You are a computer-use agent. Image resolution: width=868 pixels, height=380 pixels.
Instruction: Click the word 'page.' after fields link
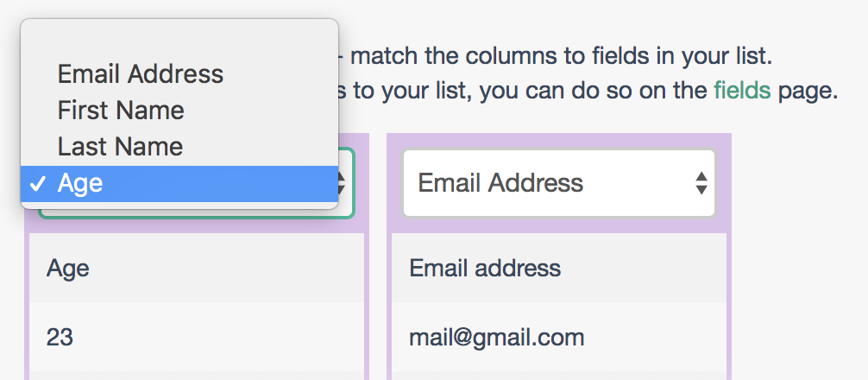(x=808, y=91)
